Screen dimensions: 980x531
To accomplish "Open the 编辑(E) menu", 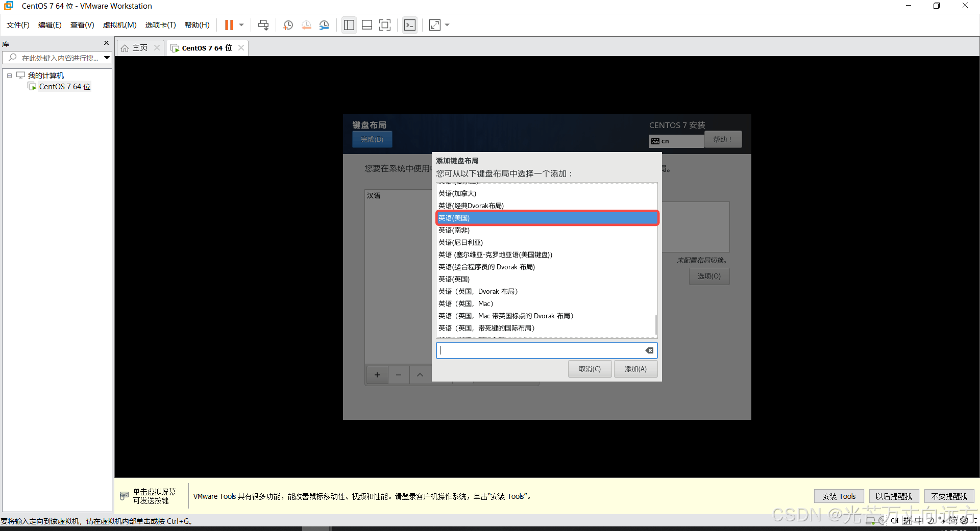I will click(x=50, y=25).
